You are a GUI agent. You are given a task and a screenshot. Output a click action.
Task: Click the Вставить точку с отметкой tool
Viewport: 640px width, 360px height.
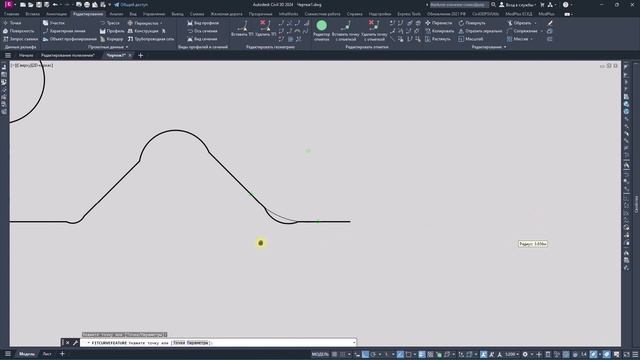346,30
